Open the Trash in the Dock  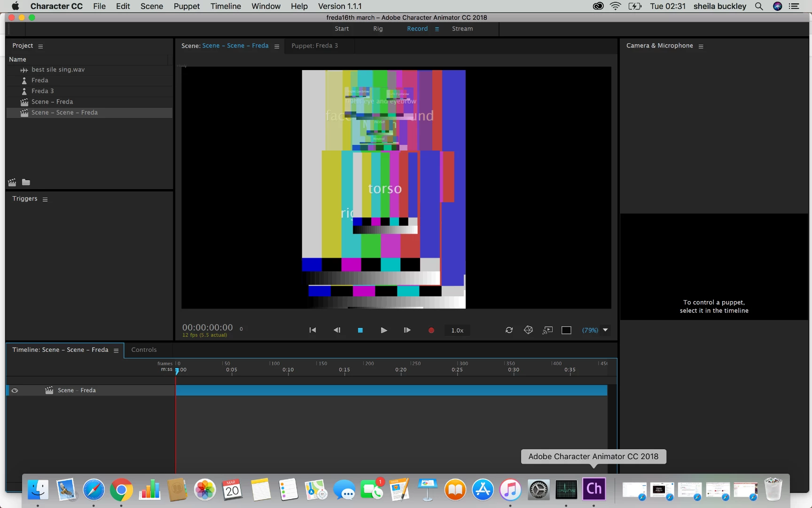pos(773,490)
